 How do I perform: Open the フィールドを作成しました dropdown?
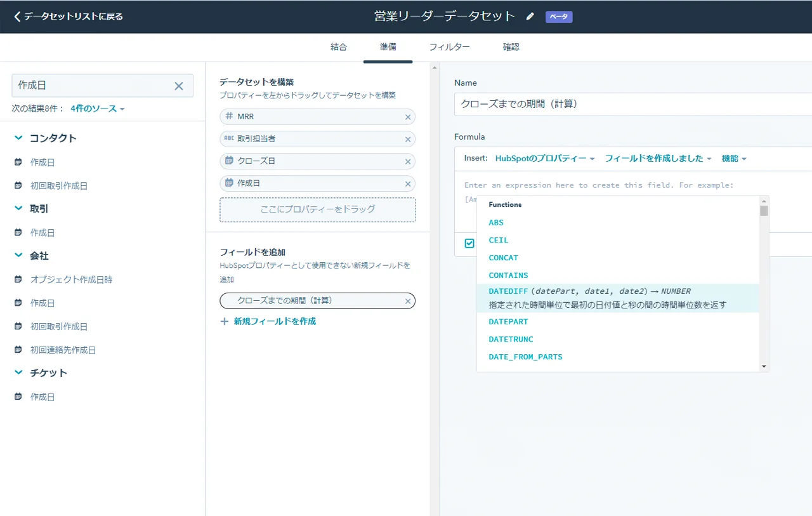pos(658,159)
